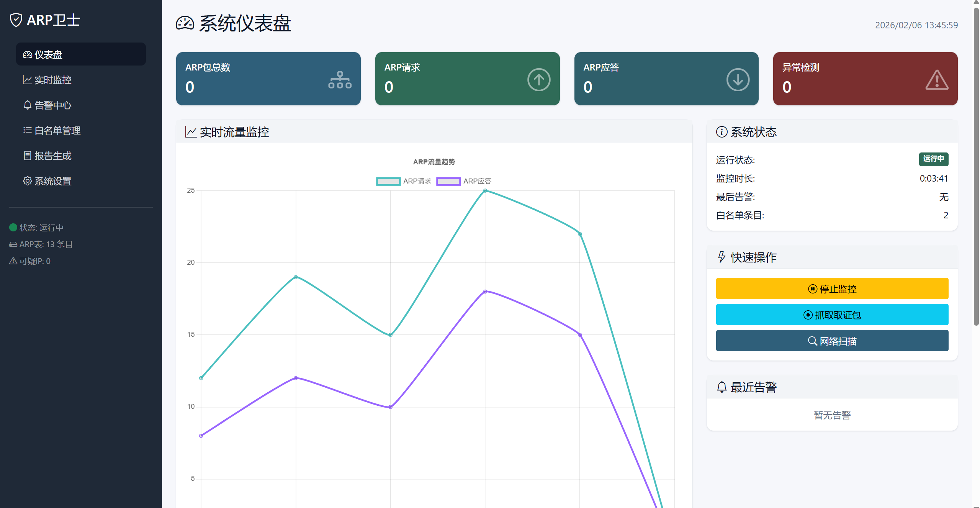Go to 告警中心 in sidebar

coord(52,105)
